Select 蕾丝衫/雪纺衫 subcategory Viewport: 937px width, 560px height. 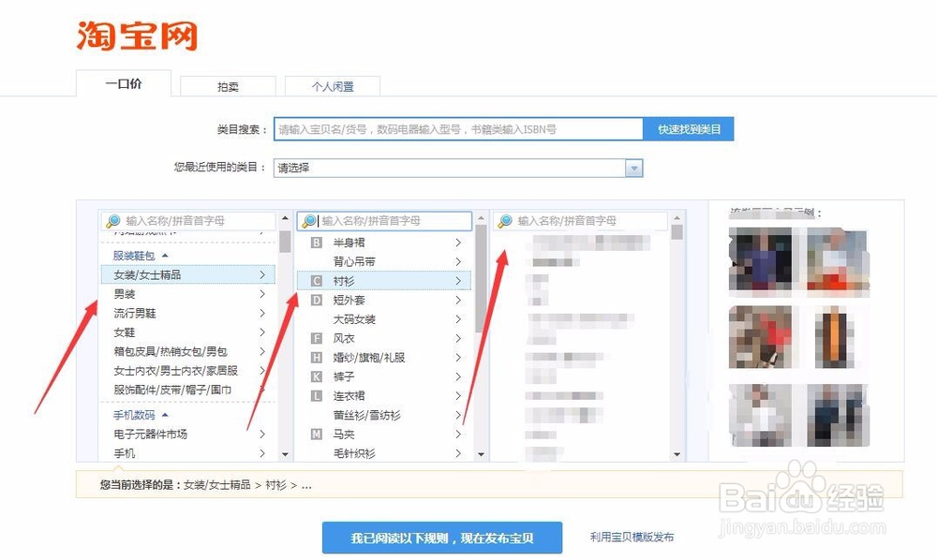point(384,414)
